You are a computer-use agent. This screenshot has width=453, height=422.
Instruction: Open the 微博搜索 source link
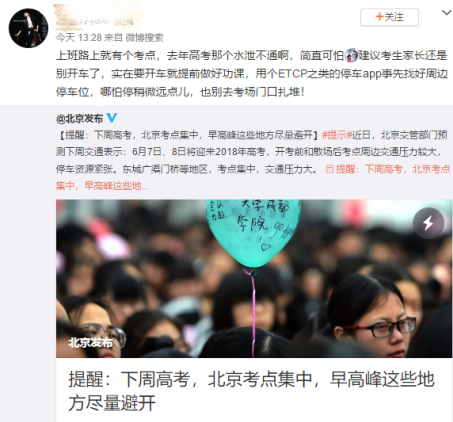point(144,37)
